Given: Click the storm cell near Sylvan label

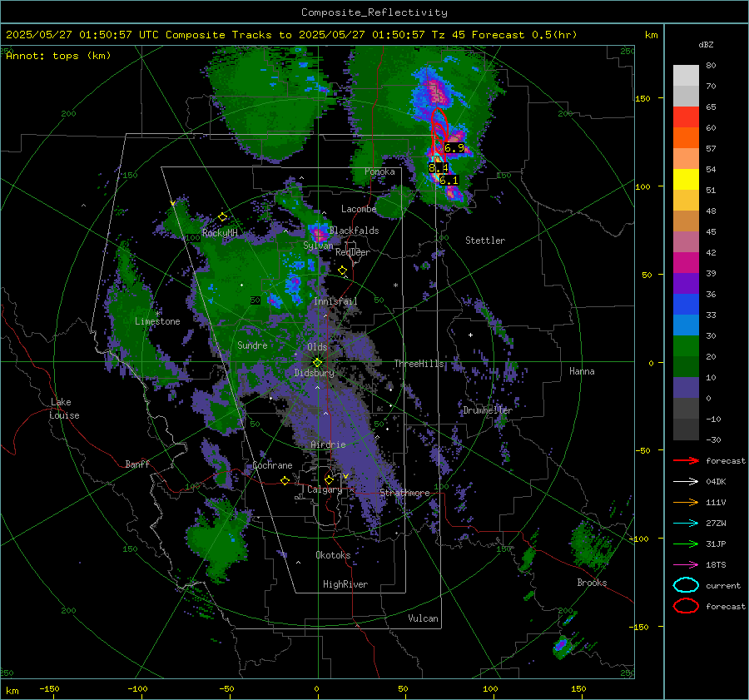Looking at the screenshot, I should pyautogui.click(x=319, y=234).
